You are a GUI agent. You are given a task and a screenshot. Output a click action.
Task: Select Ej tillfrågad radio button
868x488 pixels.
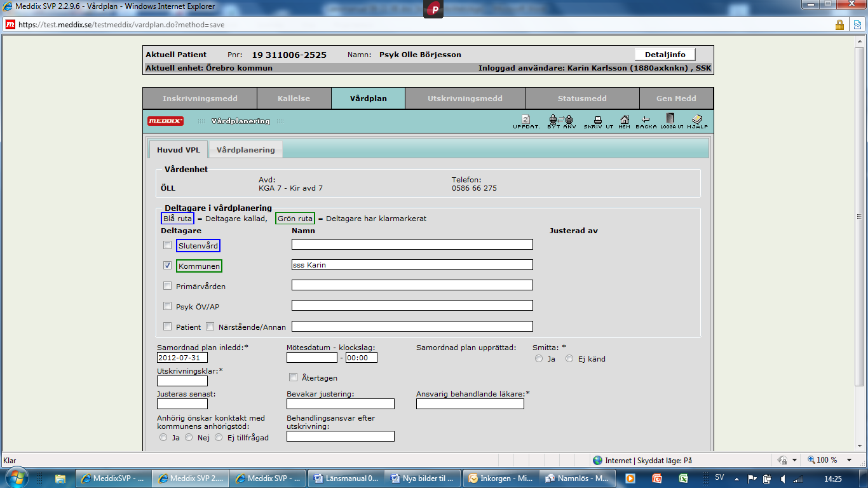pos(219,437)
